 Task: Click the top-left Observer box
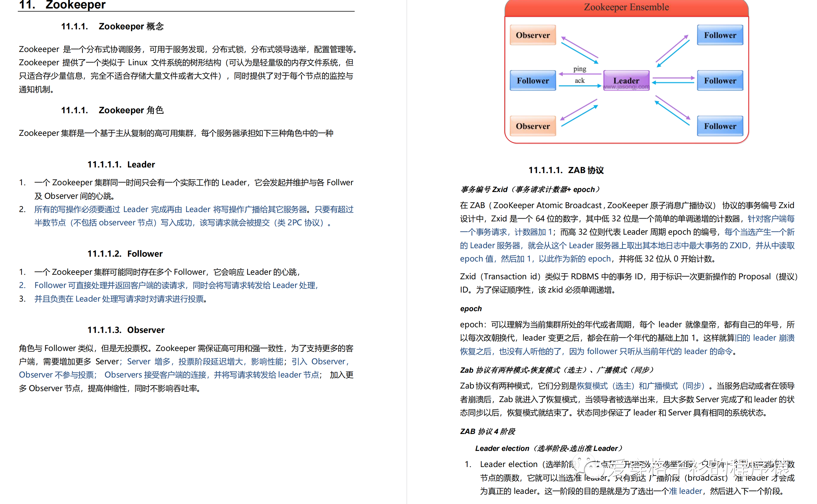click(532, 35)
